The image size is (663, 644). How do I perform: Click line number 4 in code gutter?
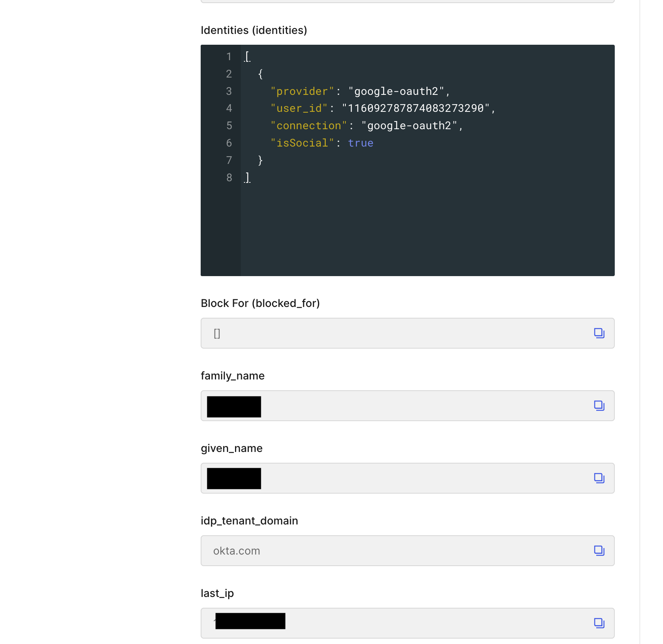pyautogui.click(x=229, y=108)
